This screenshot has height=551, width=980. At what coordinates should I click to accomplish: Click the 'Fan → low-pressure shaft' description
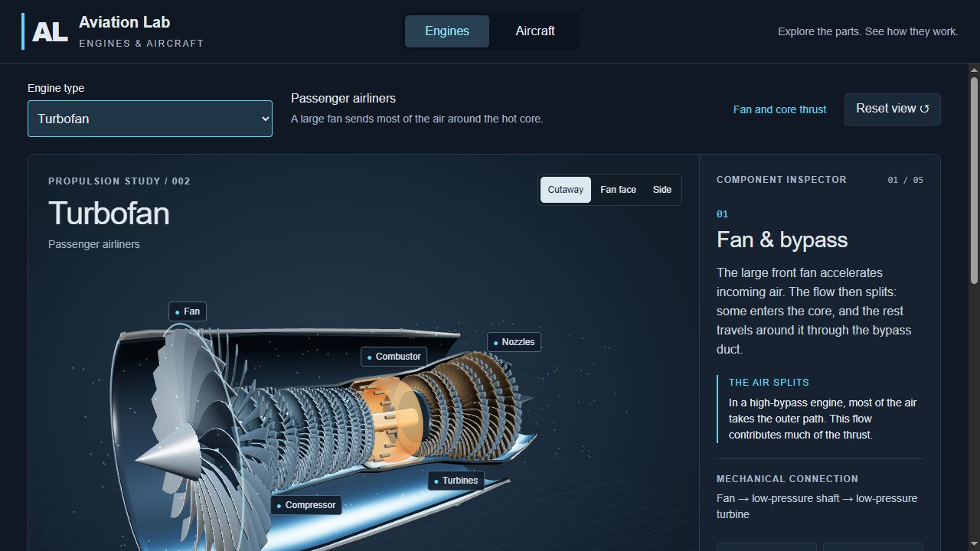point(817,507)
